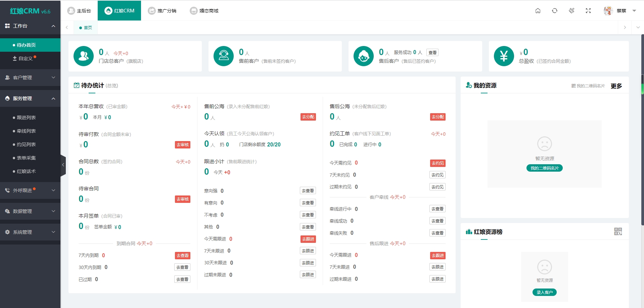Expand the 外呼跟进 sidebar menu
644x308 pixels.
coord(53,190)
